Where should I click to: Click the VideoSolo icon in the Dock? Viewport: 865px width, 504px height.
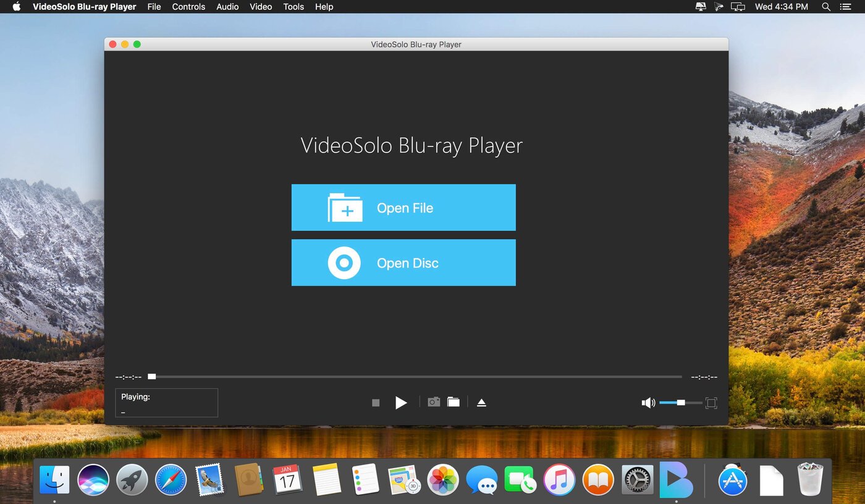pos(676,479)
